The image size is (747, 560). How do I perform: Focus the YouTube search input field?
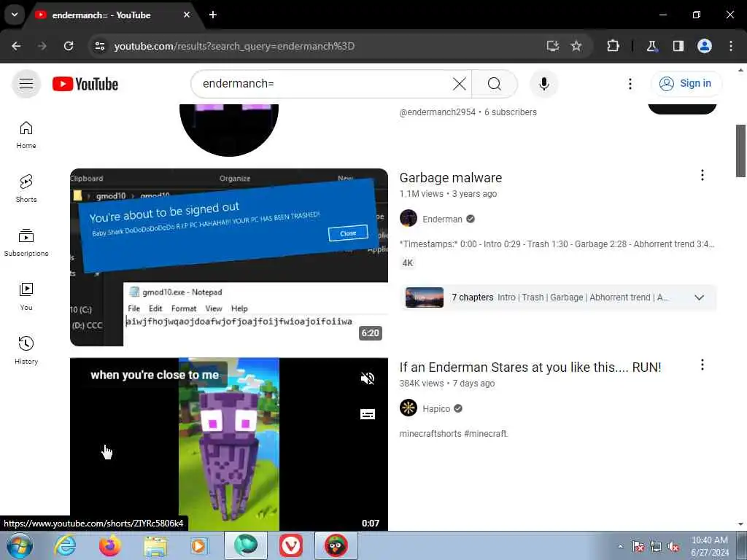[x=324, y=85]
